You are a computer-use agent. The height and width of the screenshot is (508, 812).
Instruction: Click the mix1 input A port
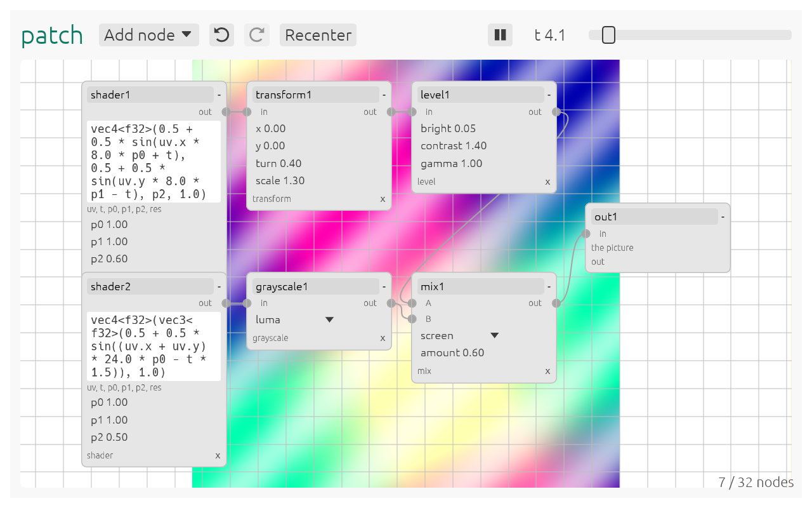(412, 303)
